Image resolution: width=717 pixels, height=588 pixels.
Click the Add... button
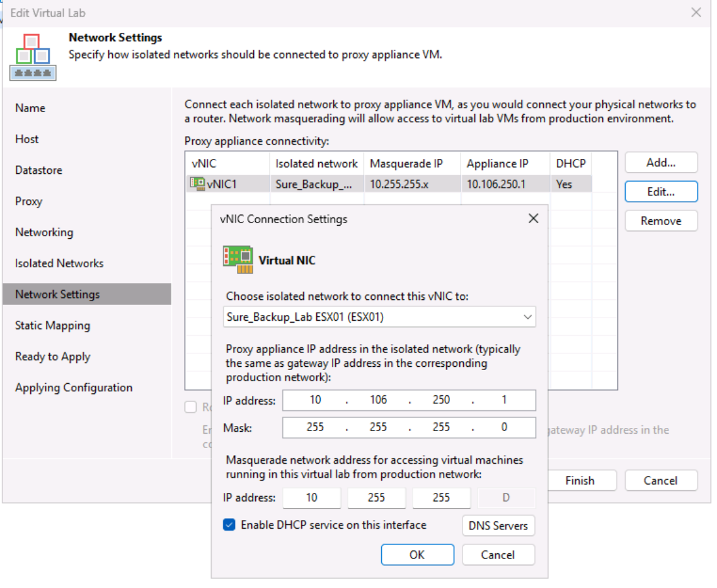pos(661,163)
